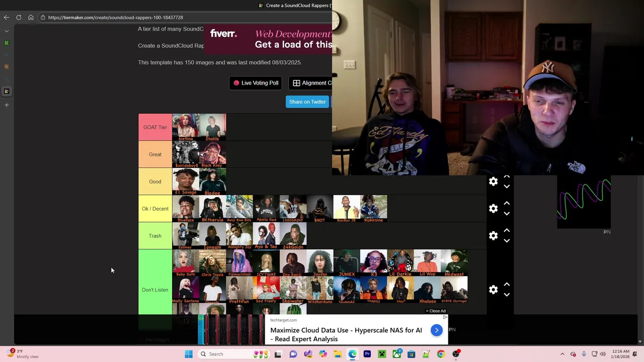644x362 pixels.
Task: Click the $uicideboy$ image in Great tier
Action: 186,154
